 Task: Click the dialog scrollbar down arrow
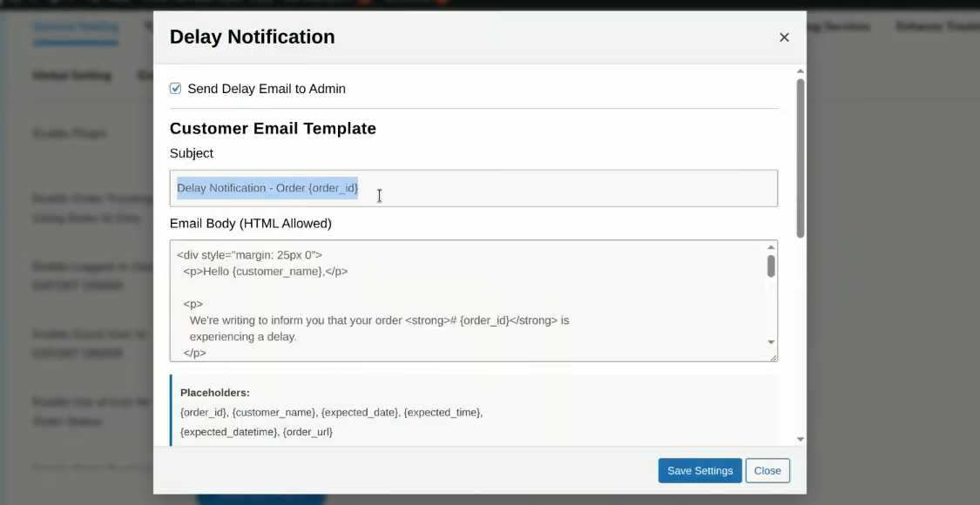[800, 440]
